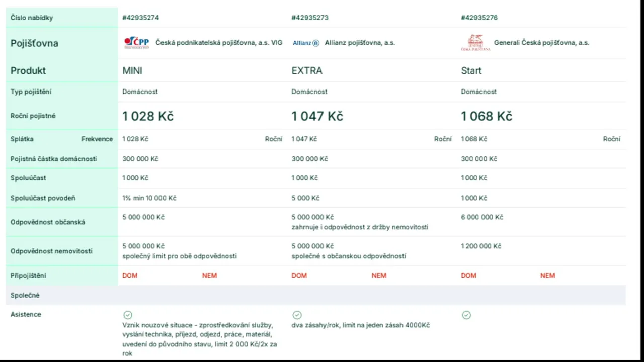Open NEM add-ons for ČPP MINI offer
Image resolution: width=644 pixels, height=362 pixels.
tap(210, 275)
